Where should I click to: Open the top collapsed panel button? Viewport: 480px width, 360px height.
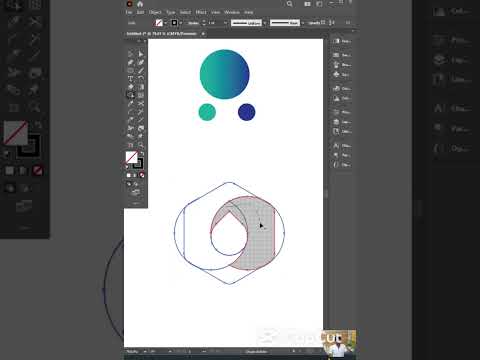(342, 41)
